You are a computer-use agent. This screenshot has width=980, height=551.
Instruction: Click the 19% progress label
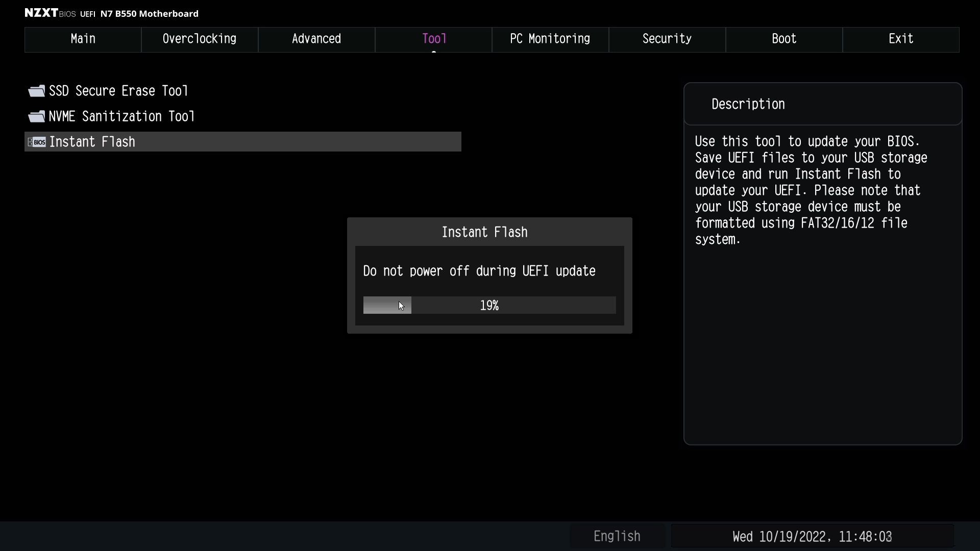click(489, 306)
